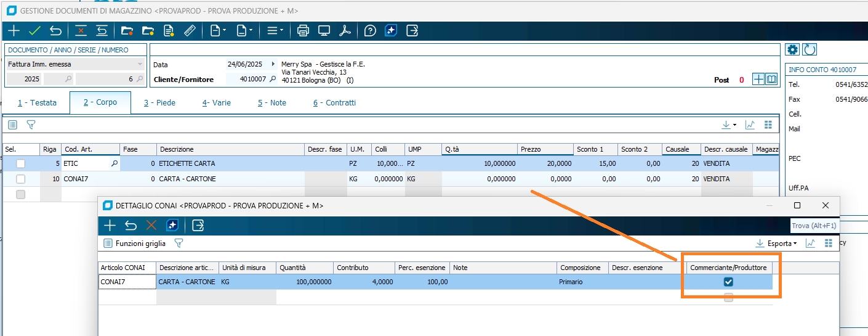
Task: Click the settings gear icon above Info Conto
Action: click(x=793, y=49)
